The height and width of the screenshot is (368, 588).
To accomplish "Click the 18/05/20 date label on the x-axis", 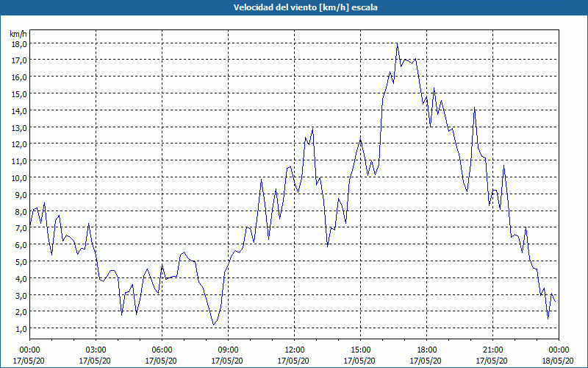I will click(x=558, y=361).
